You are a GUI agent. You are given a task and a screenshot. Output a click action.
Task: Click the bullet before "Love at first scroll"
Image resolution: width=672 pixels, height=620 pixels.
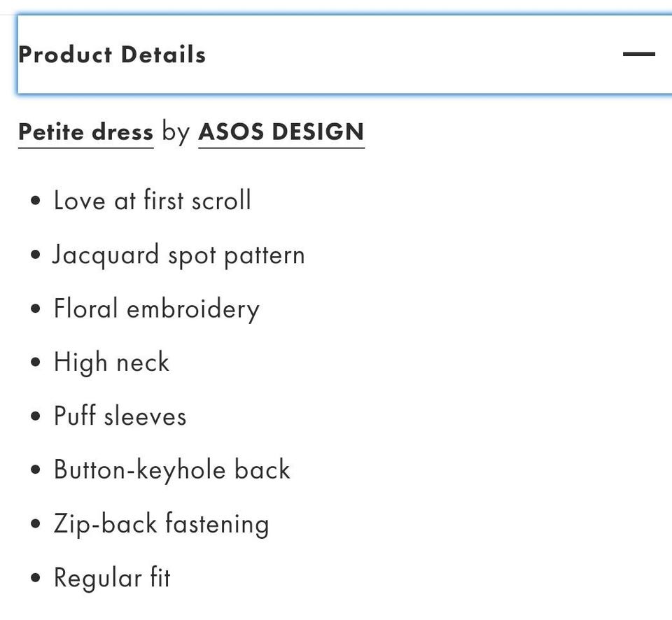(36, 202)
